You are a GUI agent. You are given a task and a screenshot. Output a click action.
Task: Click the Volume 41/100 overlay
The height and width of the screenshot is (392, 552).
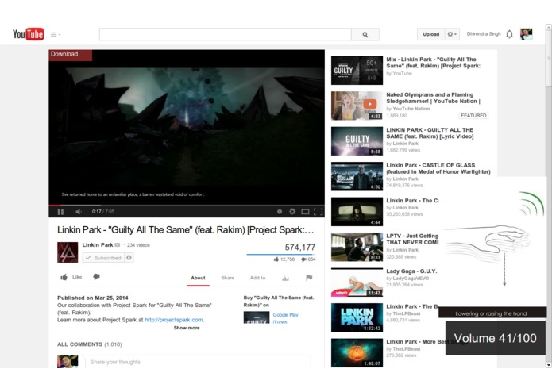point(496,338)
